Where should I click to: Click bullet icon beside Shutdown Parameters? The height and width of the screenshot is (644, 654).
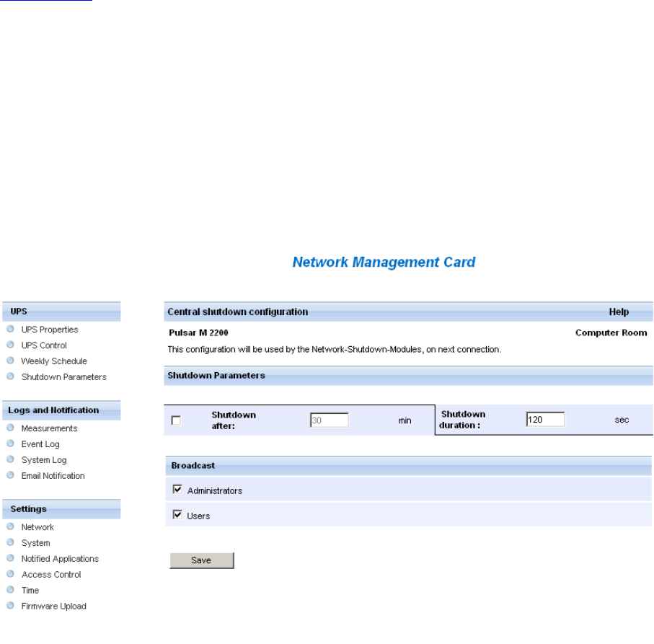coord(10,376)
